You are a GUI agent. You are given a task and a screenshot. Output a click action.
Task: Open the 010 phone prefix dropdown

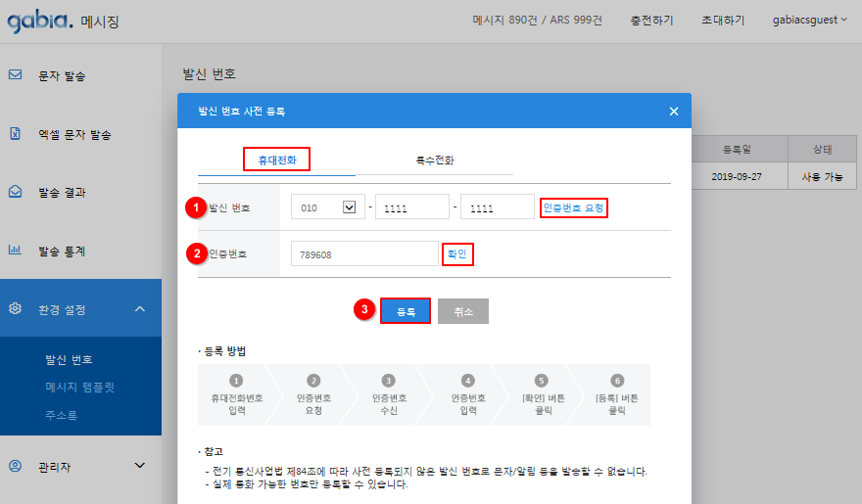pyautogui.click(x=348, y=207)
